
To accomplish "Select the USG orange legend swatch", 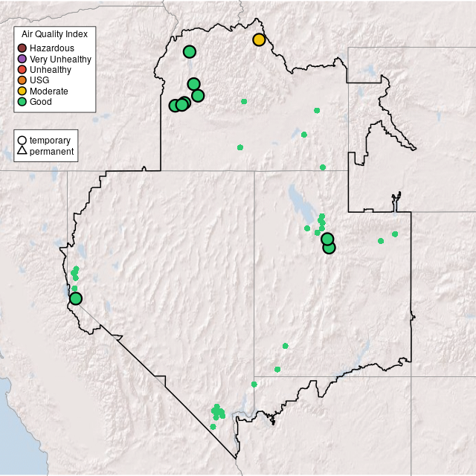I will [22, 80].
